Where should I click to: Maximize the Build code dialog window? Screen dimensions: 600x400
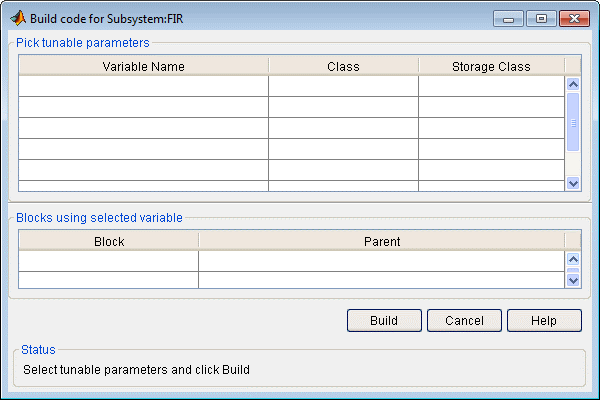[540, 18]
